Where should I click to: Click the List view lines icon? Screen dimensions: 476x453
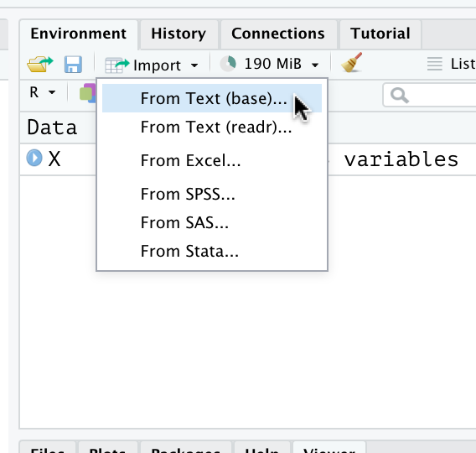(x=435, y=64)
